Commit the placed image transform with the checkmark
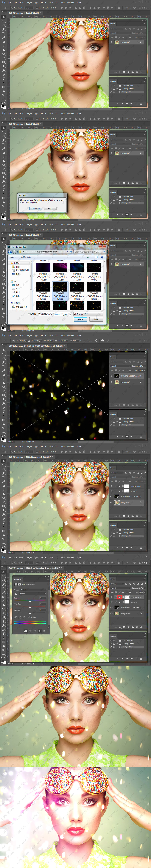The width and height of the screenshot is (151, 868). coord(108,341)
